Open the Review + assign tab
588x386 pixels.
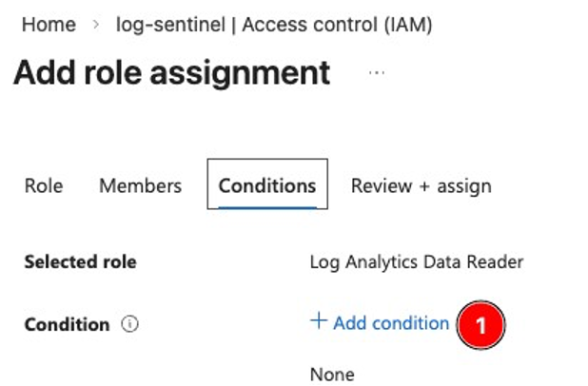click(421, 185)
